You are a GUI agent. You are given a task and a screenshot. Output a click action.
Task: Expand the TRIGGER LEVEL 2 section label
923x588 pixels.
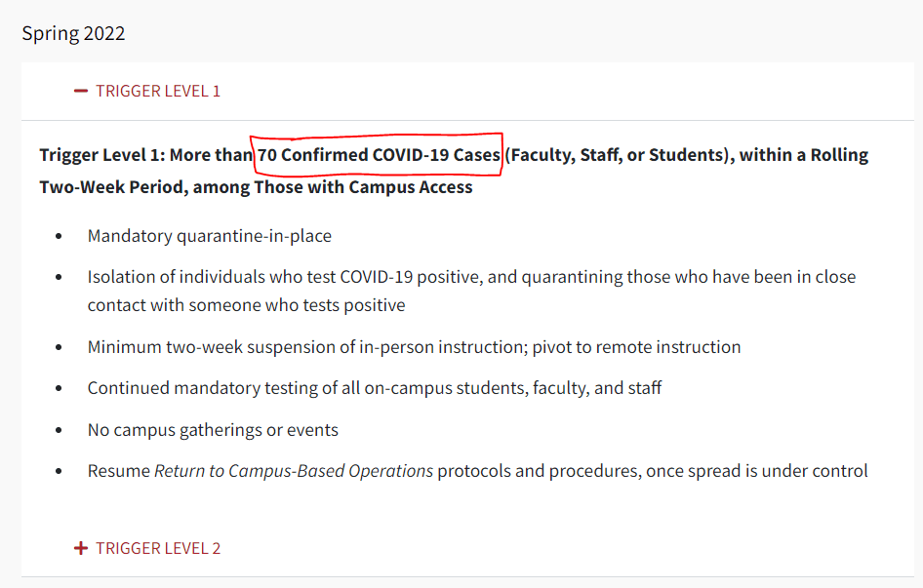pos(158,548)
